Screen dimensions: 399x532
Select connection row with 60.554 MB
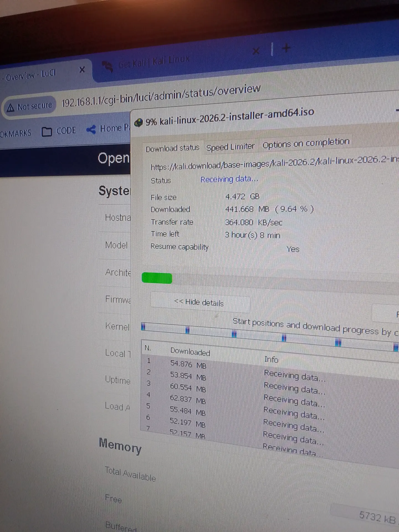tap(270, 395)
